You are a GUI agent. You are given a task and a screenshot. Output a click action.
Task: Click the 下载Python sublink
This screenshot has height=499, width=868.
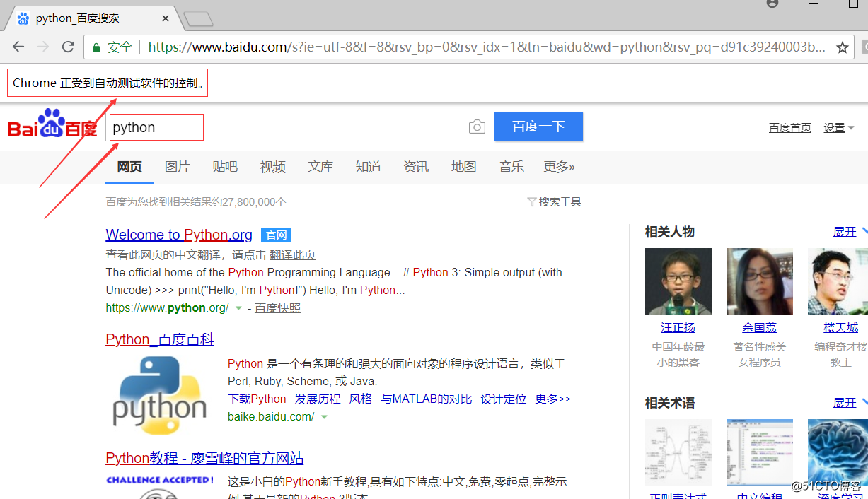pyautogui.click(x=257, y=399)
